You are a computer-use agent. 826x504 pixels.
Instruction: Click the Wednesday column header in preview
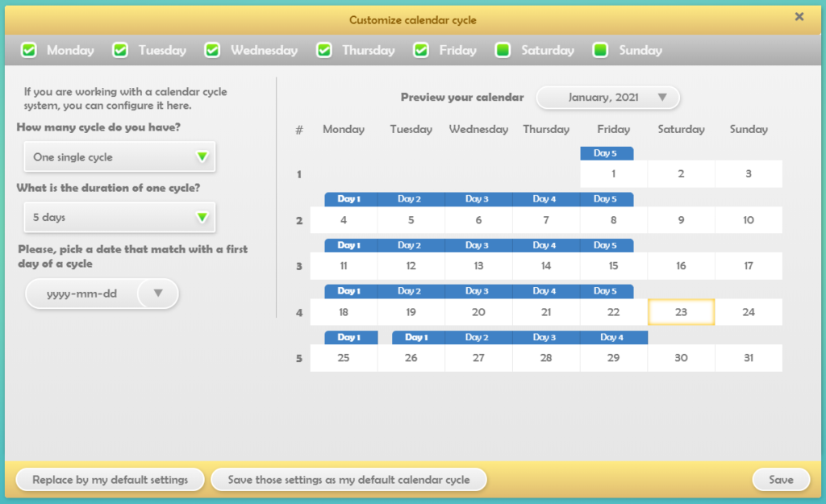point(478,130)
